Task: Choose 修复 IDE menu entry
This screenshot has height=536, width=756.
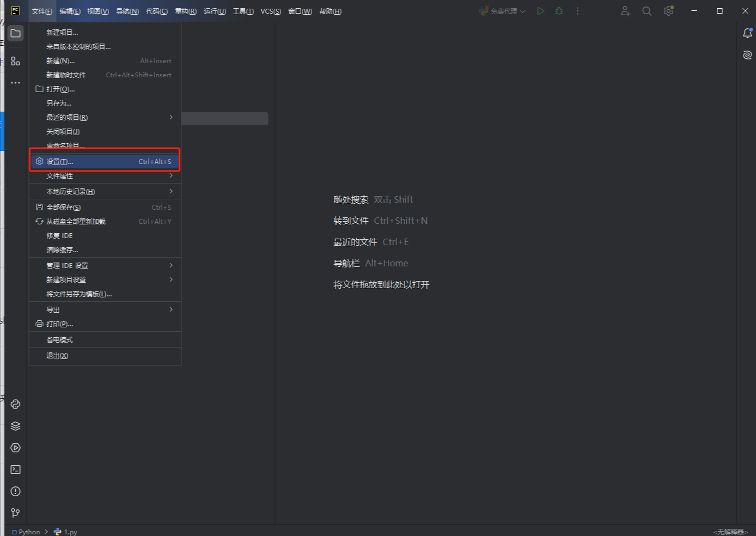Action: (105, 235)
